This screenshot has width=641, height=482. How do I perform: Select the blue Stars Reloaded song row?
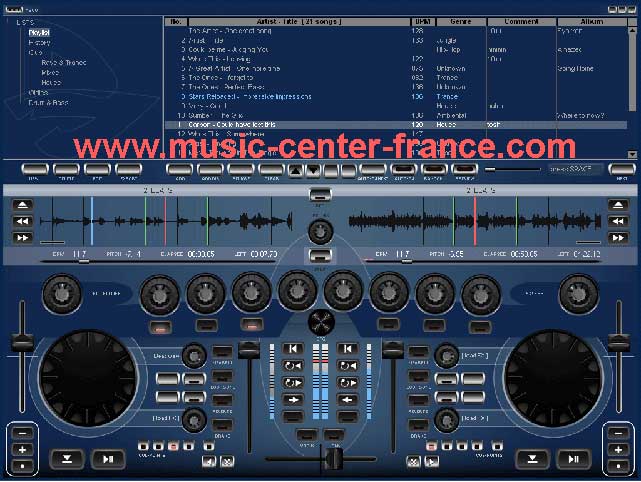[396, 97]
